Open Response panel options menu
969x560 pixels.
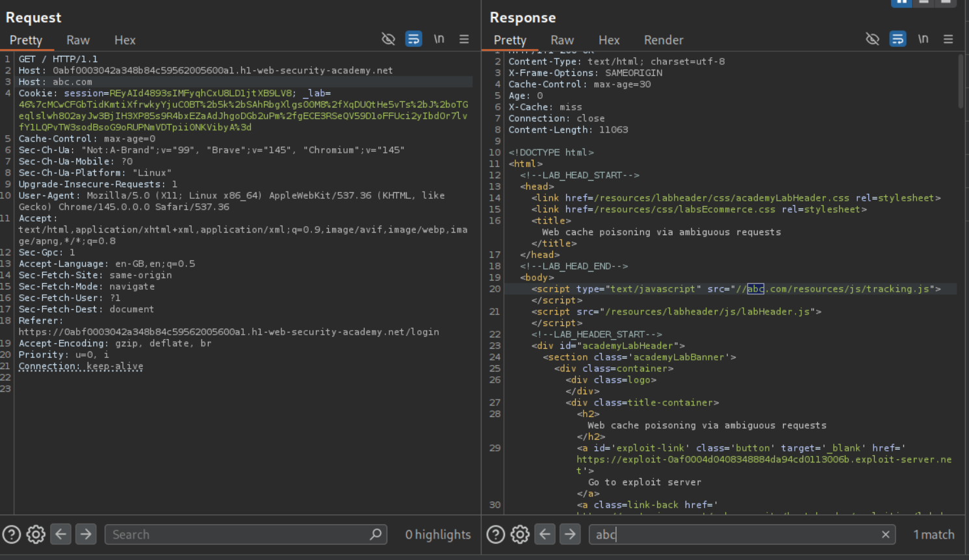(x=948, y=39)
